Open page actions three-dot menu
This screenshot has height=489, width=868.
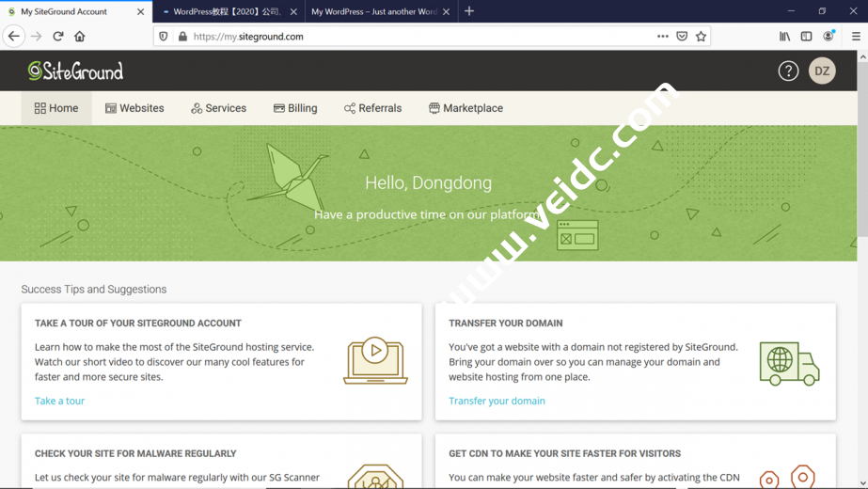coord(663,37)
